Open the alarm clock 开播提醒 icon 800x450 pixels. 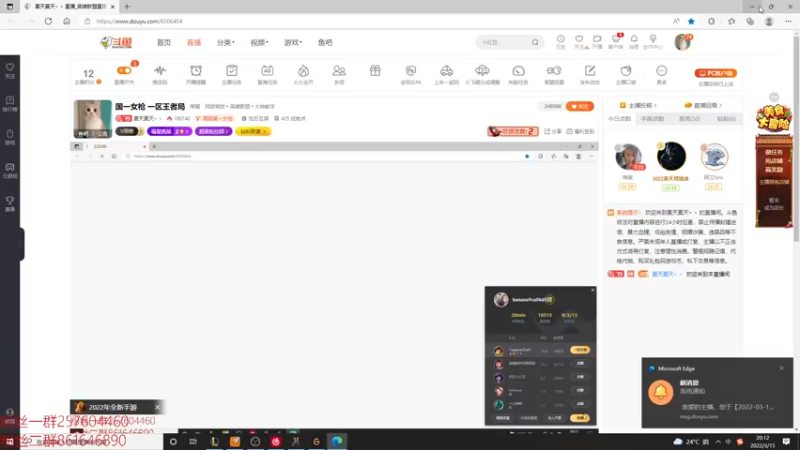pyautogui.click(x=196, y=70)
